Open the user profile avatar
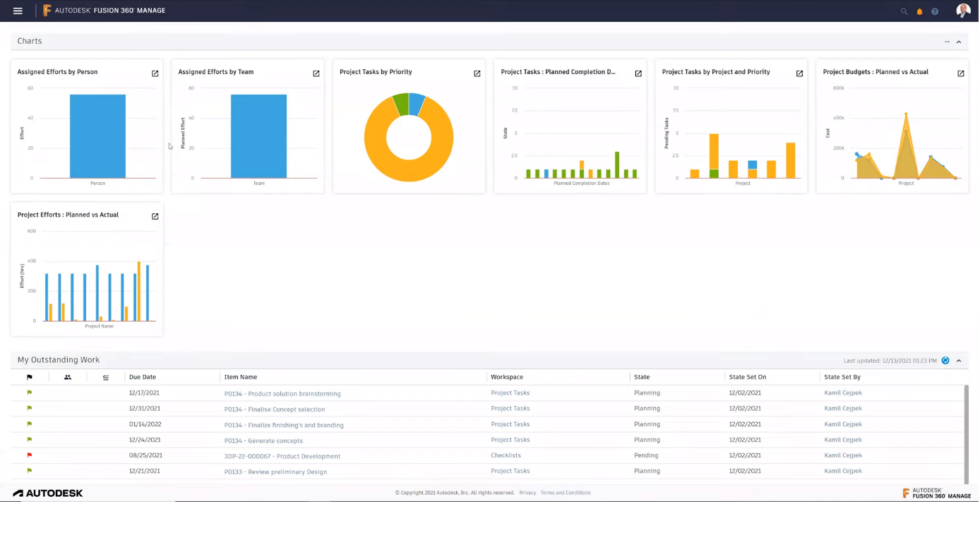Viewport: 980px width, 535px height. pos(963,11)
